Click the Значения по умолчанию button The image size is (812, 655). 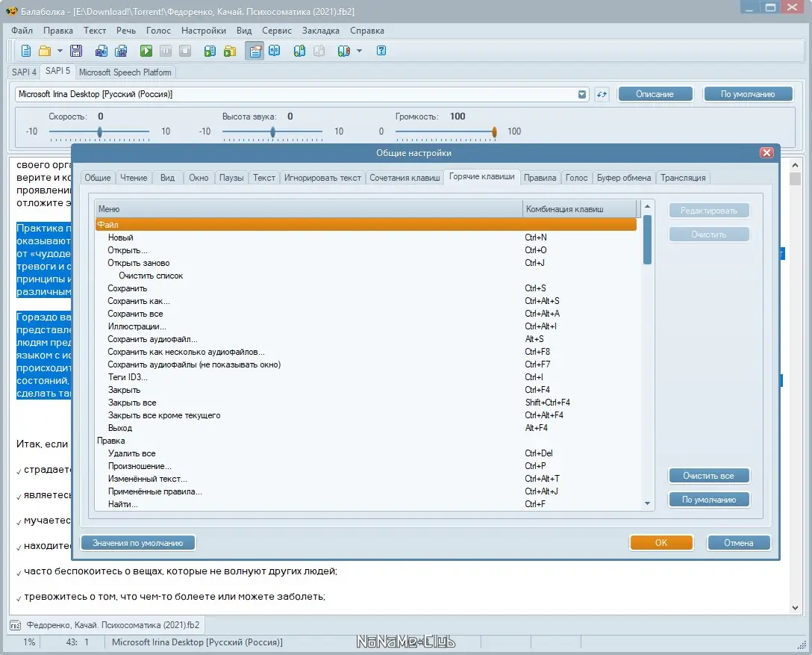[138, 543]
